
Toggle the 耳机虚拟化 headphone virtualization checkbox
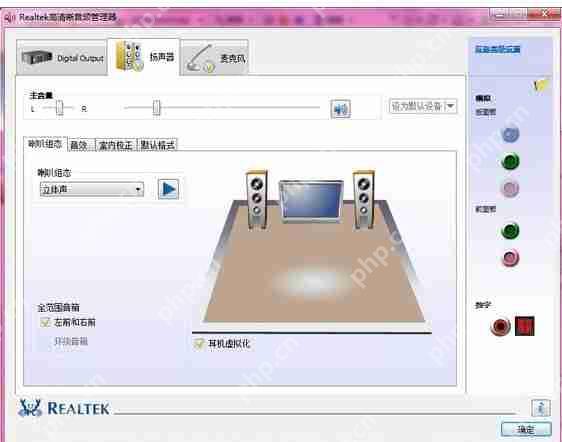(x=199, y=344)
